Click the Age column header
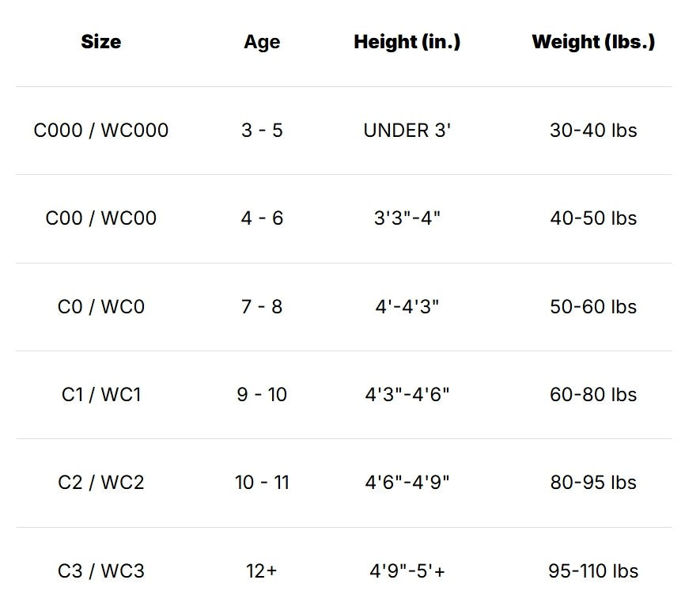This screenshot has height=595, width=700. pos(262,43)
